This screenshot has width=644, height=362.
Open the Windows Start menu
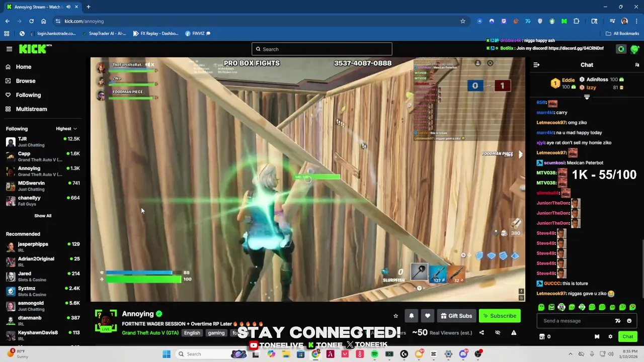167,354
